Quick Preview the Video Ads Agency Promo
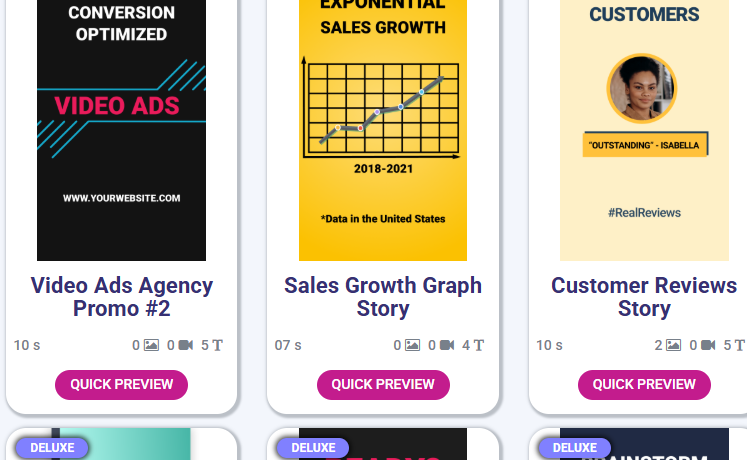 [x=121, y=384]
